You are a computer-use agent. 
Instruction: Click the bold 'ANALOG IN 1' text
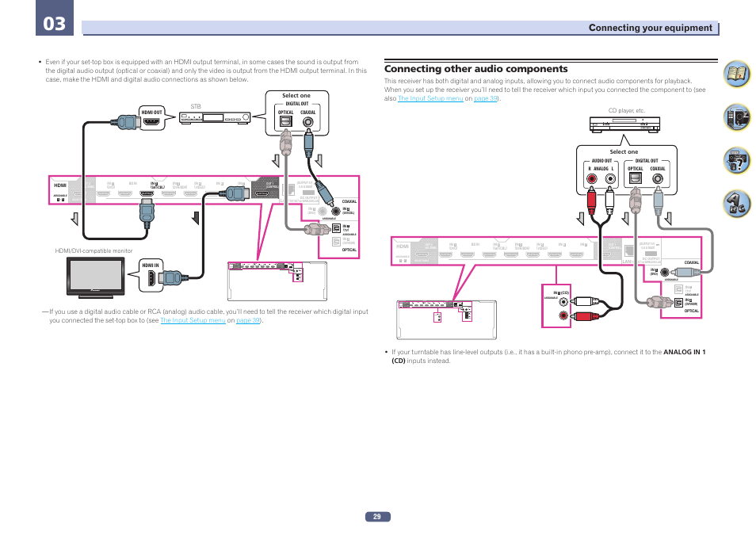(x=684, y=352)
